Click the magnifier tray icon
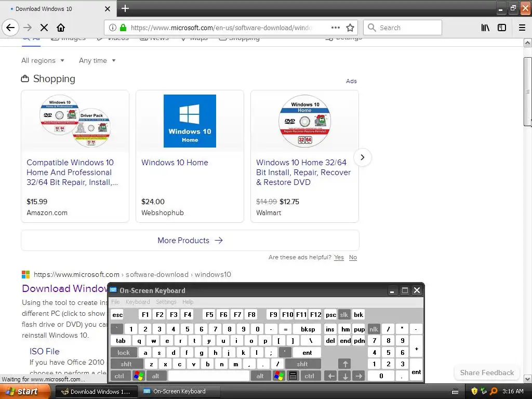The width and height of the screenshot is (532, 399). 494,391
